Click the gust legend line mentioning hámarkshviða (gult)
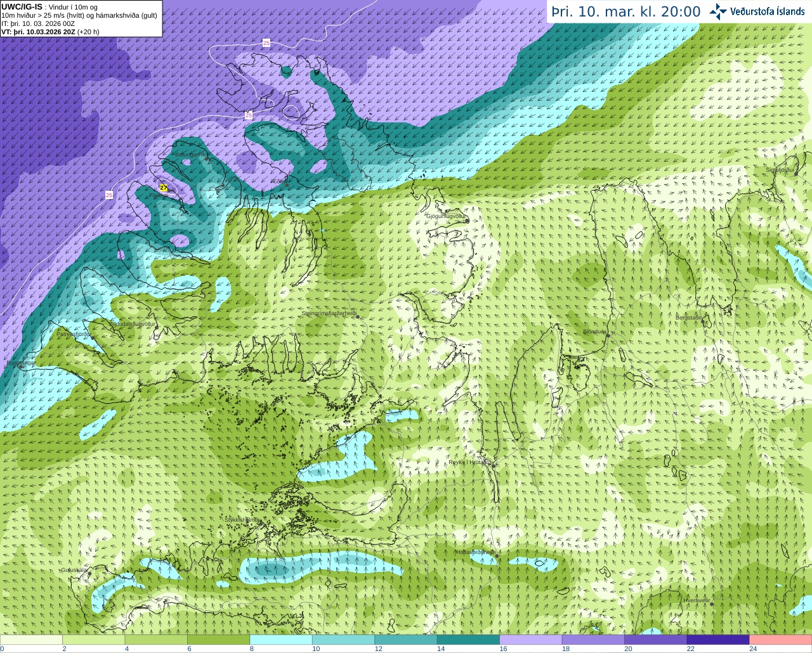The image size is (812, 653). [79, 15]
